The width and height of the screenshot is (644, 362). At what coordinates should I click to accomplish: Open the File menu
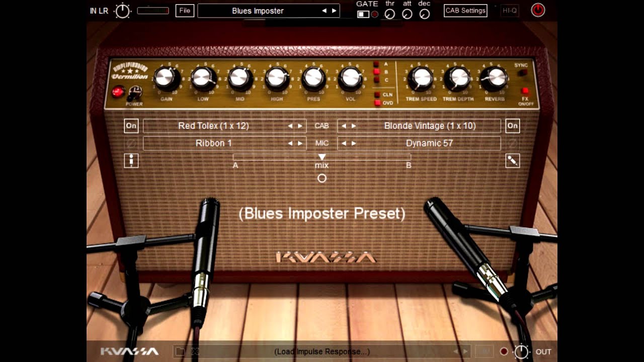(x=185, y=11)
